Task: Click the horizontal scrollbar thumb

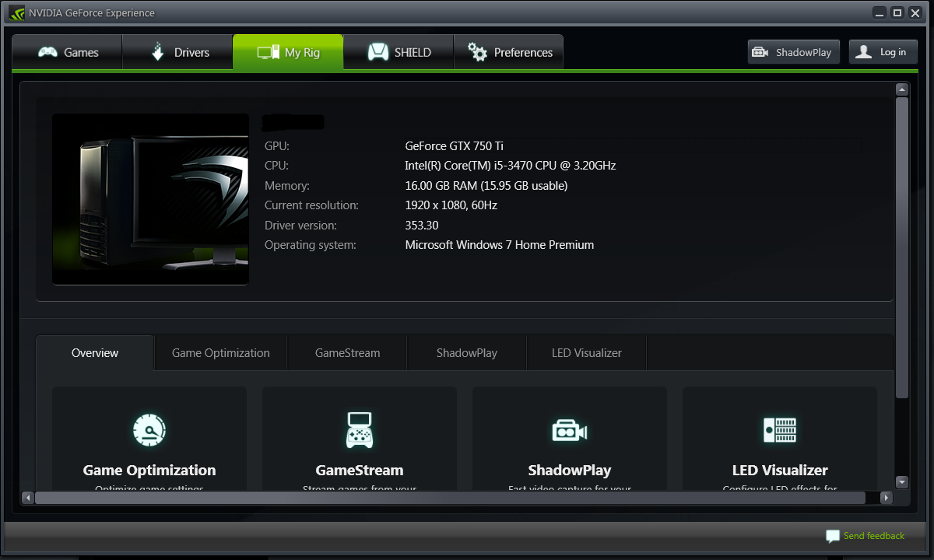Action: point(450,498)
